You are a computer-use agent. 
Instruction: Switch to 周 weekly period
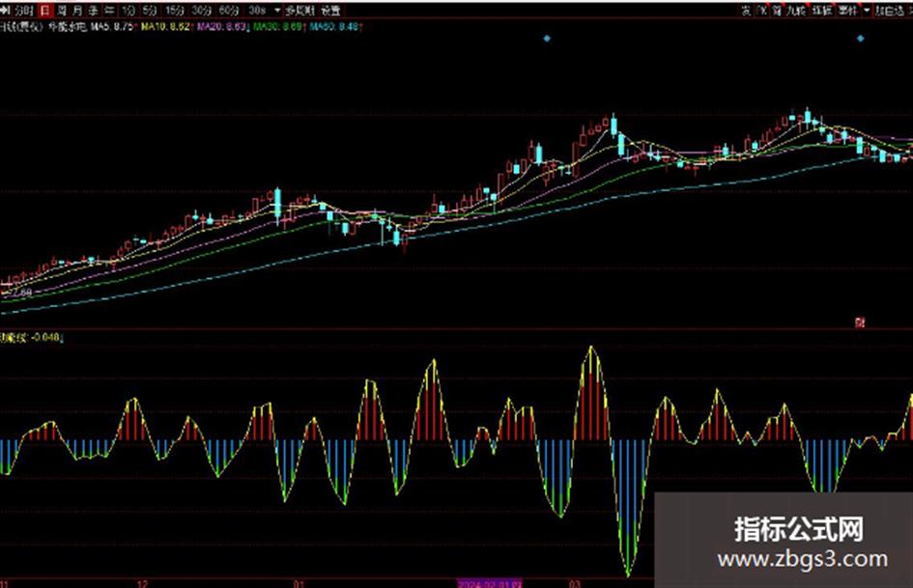click(62, 10)
